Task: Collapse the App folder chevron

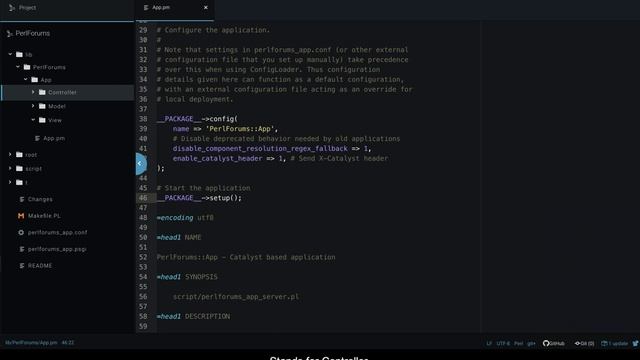Action: click(x=26, y=79)
